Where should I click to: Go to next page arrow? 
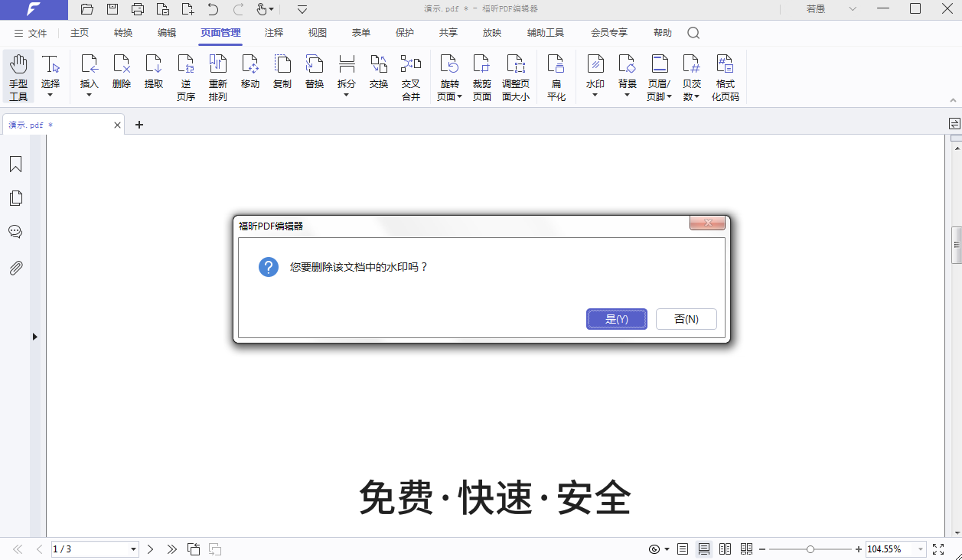(x=151, y=549)
